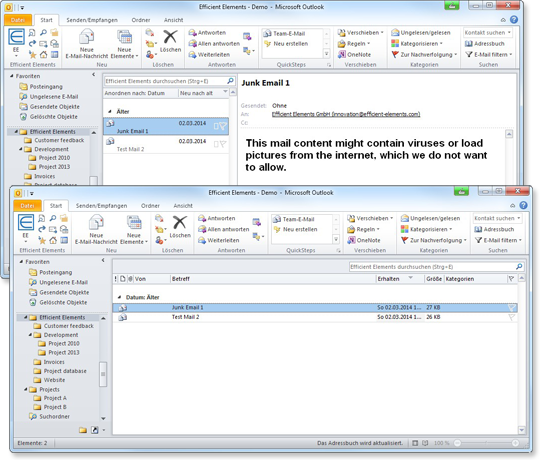Click Kontakt suchen field in front window
541x460 pixels.
tap(497, 218)
